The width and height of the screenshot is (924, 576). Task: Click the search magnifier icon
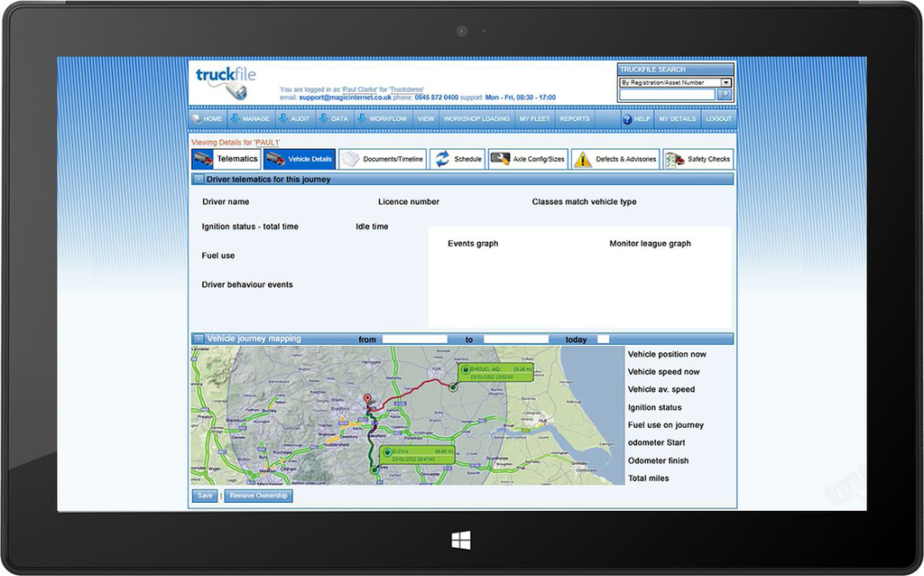[x=724, y=95]
